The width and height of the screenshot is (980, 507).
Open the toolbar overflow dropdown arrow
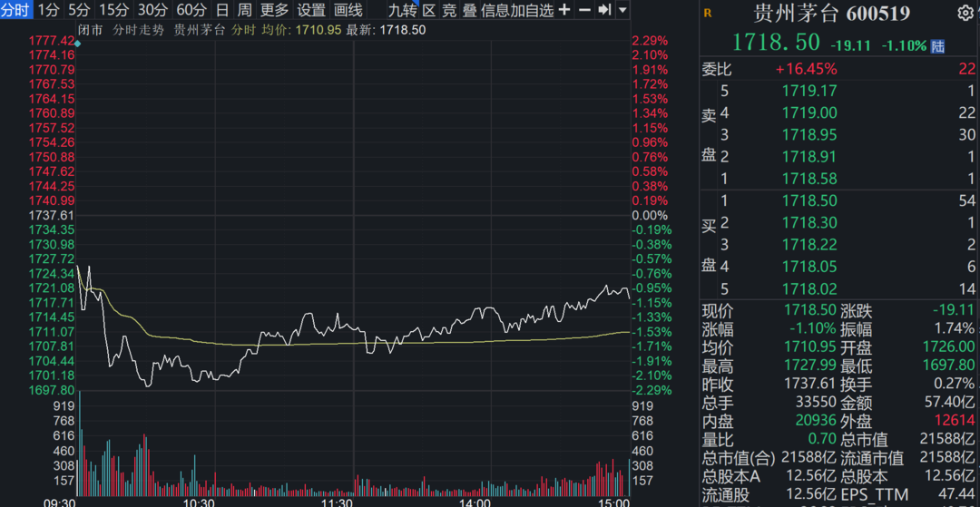tap(622, 10)
